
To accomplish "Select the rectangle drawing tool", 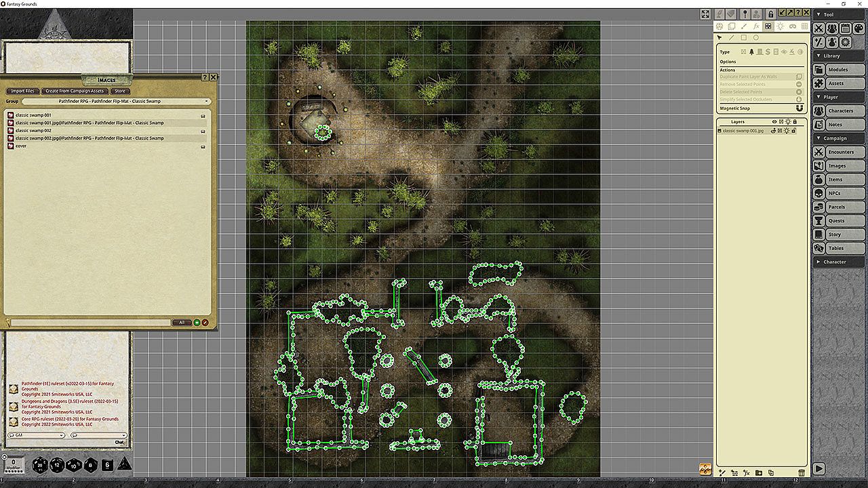I will point(744,37).
